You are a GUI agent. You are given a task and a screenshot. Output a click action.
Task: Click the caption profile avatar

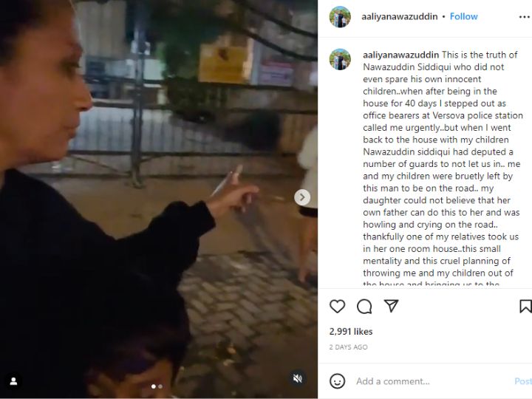tap(340, 59)
